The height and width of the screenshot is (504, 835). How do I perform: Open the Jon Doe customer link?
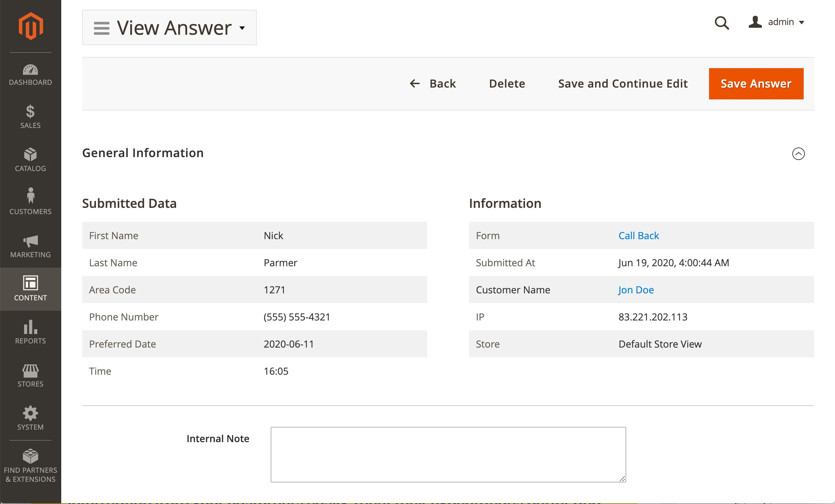[636, 290]
